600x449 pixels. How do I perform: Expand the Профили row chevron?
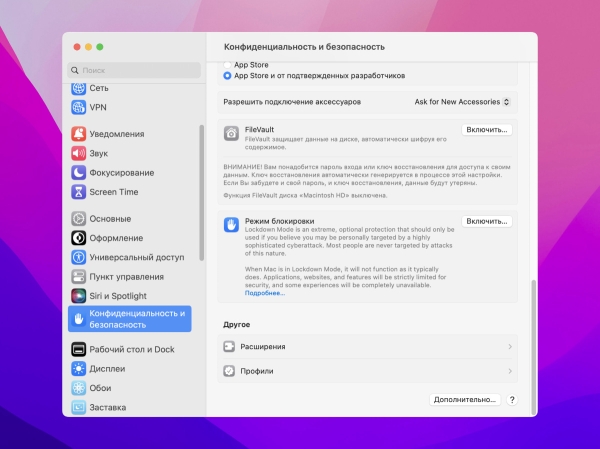click(x=510, y=371)
